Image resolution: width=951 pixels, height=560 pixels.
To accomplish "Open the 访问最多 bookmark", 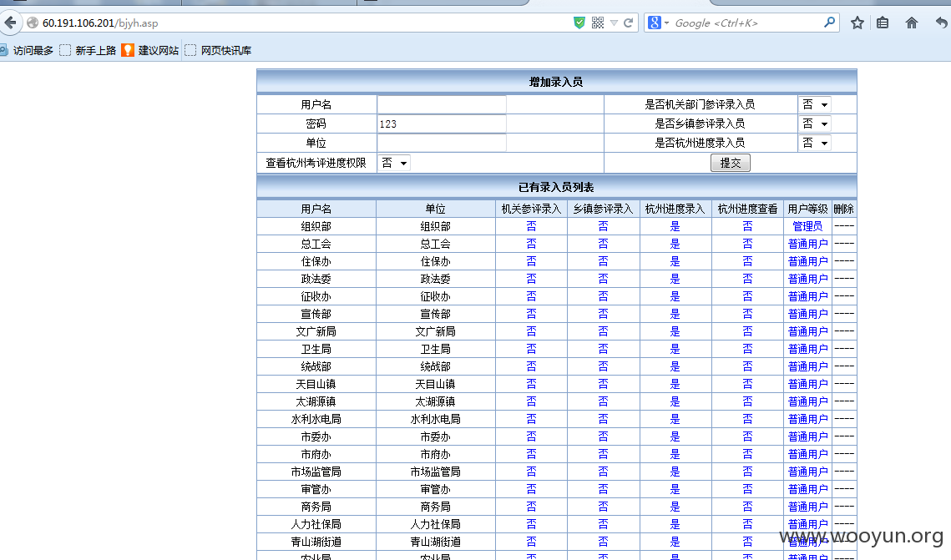I will [x=28, y=50].
